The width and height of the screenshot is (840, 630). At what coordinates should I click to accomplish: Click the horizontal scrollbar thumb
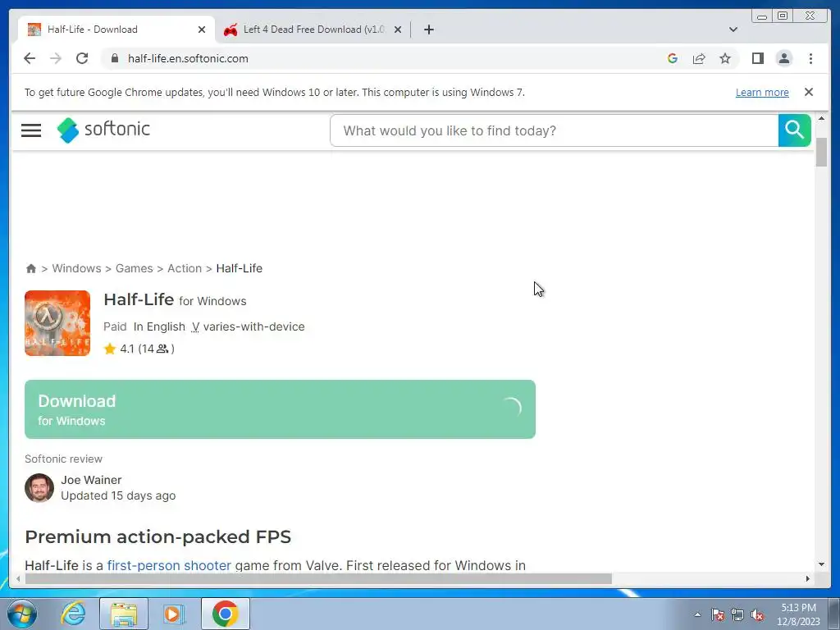click(318, 578)
